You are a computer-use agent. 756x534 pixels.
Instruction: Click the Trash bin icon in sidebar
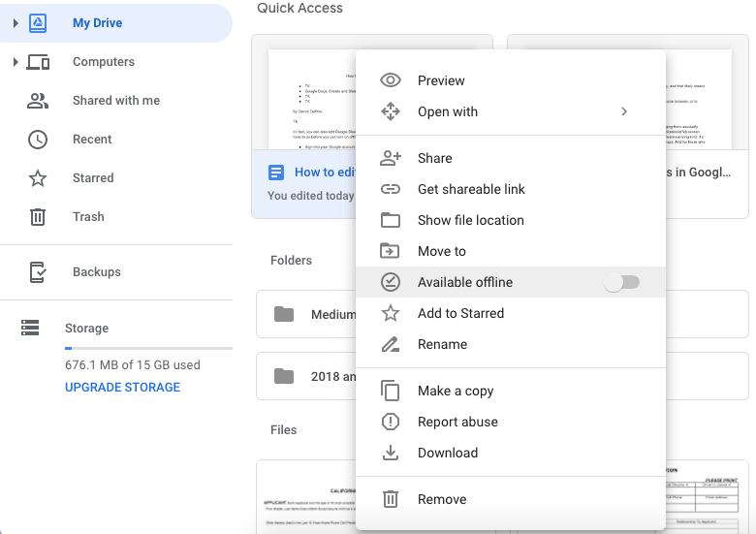click(x=38, y=216)
